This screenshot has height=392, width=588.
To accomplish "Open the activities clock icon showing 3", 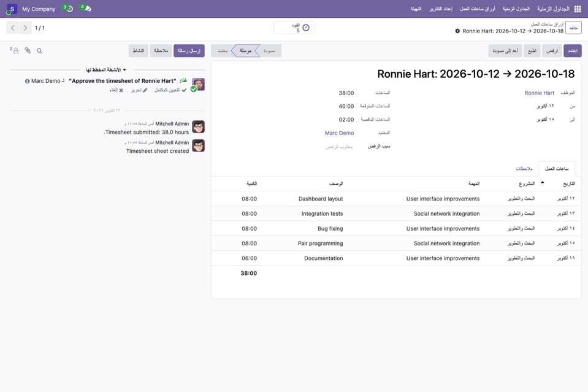I will point(68,9).
